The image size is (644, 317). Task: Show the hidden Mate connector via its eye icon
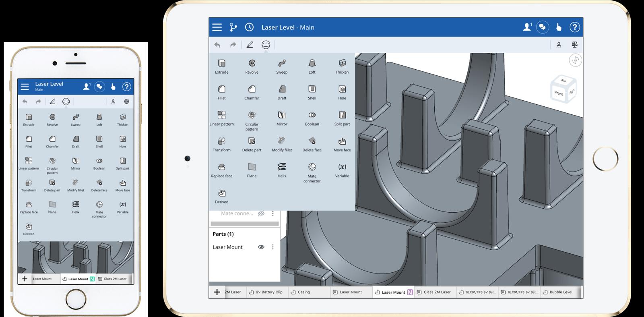[x=261, y=213]
